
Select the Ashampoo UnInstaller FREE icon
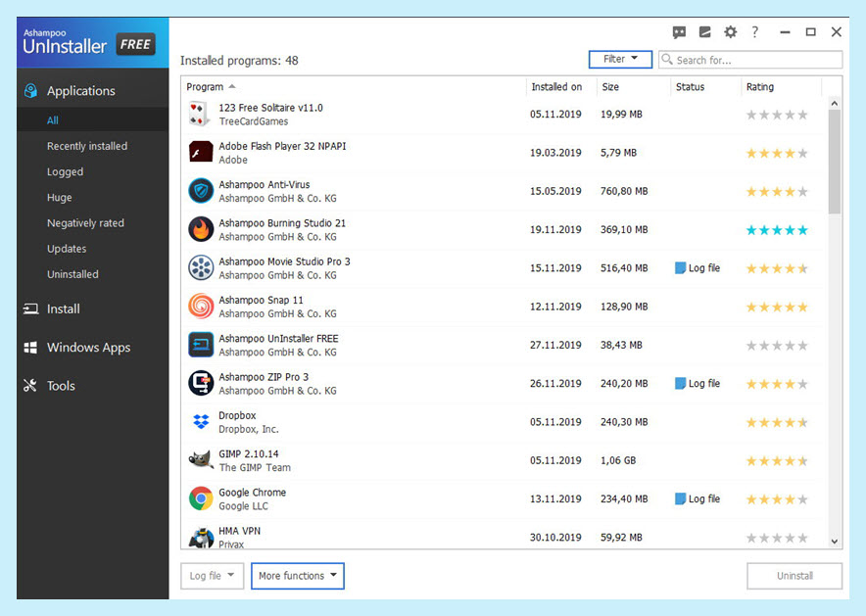point(201,345)
